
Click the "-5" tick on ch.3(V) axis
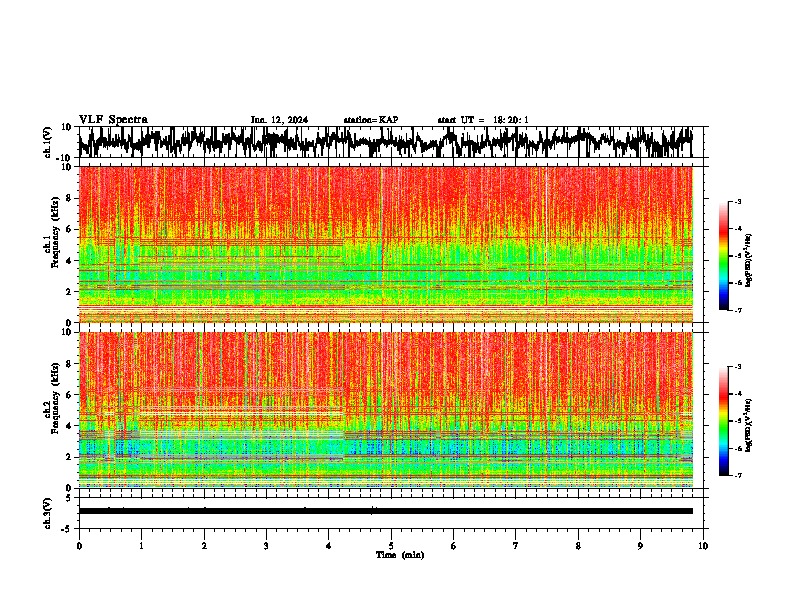coord(68,529)
